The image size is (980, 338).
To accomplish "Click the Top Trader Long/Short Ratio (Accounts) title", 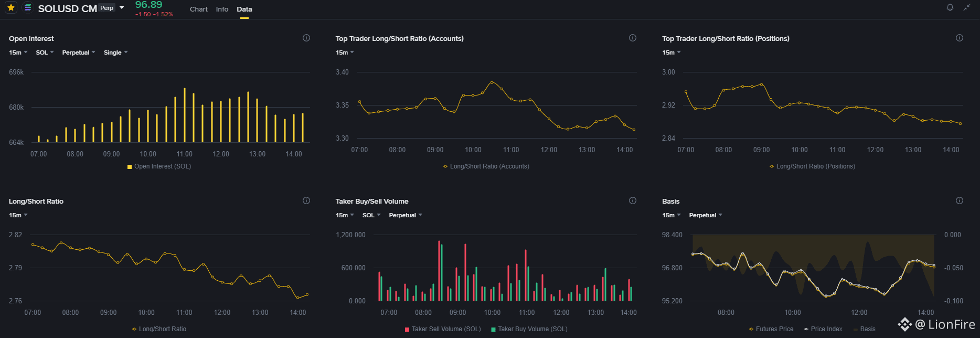I will click(399, 38).
